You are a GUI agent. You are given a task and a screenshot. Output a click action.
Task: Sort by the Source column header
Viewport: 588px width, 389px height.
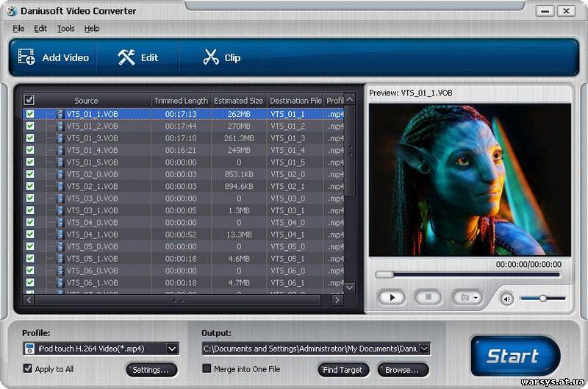click(86, 101)
